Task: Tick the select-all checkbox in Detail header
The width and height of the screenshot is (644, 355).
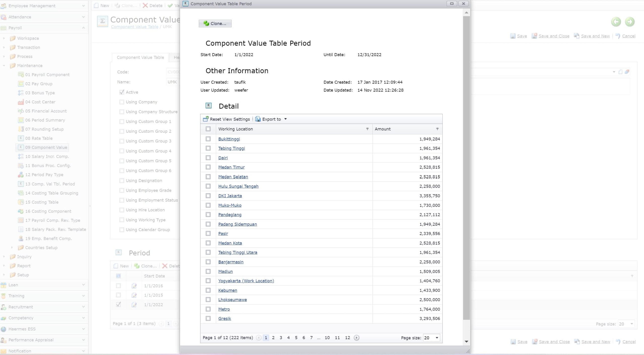Action: 208,129
